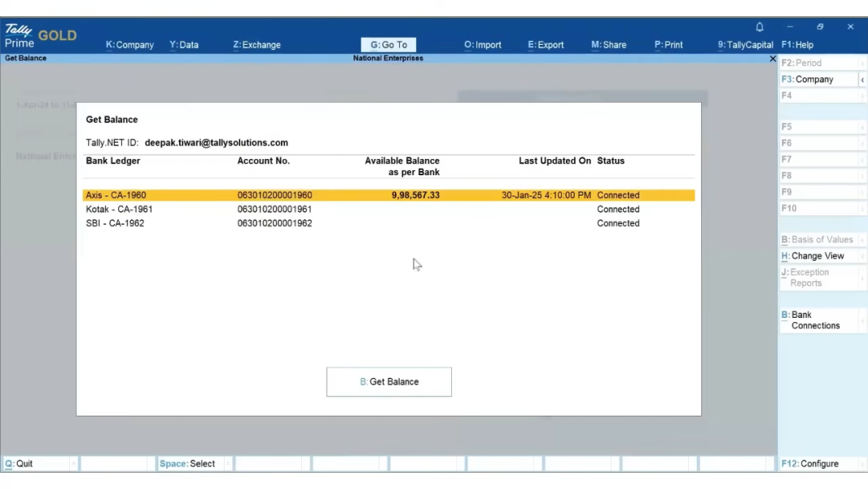Image resolution: width=868 pixels, height=489 pixels.
Task: Open the E: Export menu
Action: tap(546, 45)
